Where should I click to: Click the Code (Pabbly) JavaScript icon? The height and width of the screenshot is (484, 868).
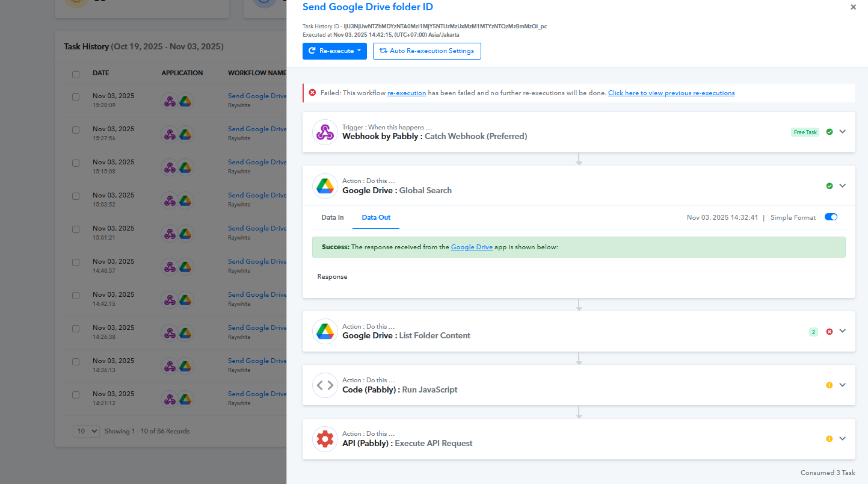tap(325, 385)
